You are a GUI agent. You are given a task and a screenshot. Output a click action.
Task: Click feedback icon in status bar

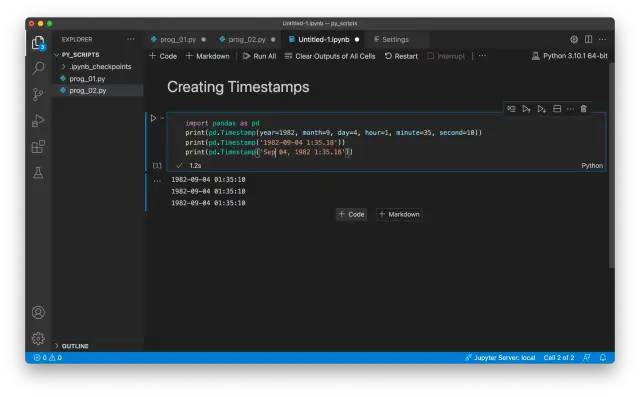(587, 357)
